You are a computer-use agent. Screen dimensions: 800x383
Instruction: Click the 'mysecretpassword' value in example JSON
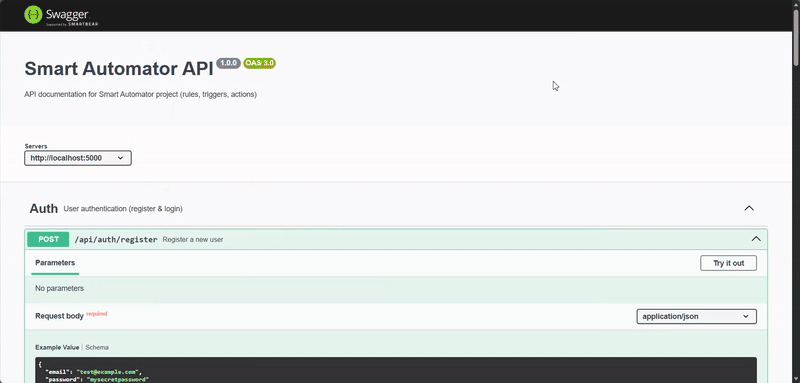117,380
